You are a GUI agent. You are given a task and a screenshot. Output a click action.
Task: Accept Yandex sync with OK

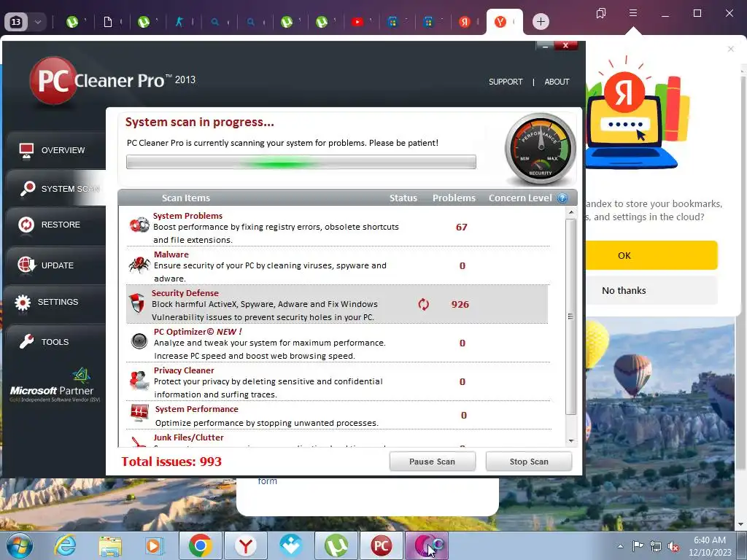coord(651,255)
